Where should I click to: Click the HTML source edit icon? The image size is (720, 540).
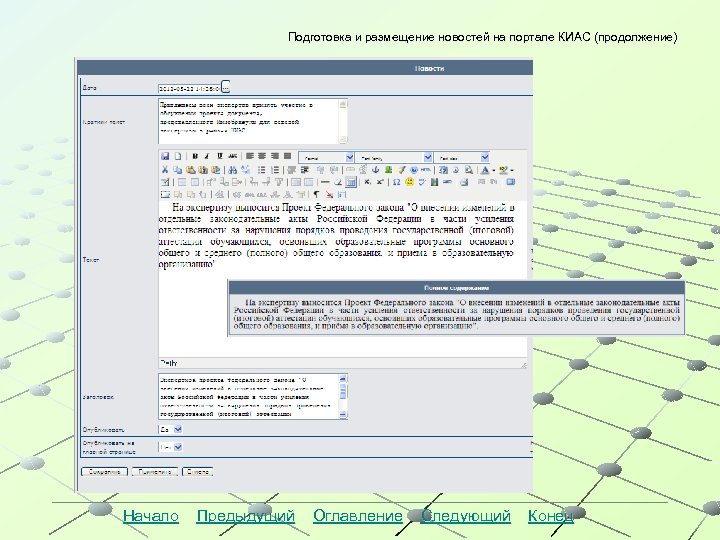pos(426,170)
